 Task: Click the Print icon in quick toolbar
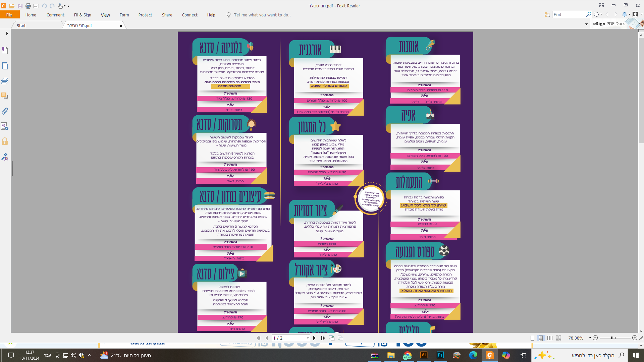(28, 6)
